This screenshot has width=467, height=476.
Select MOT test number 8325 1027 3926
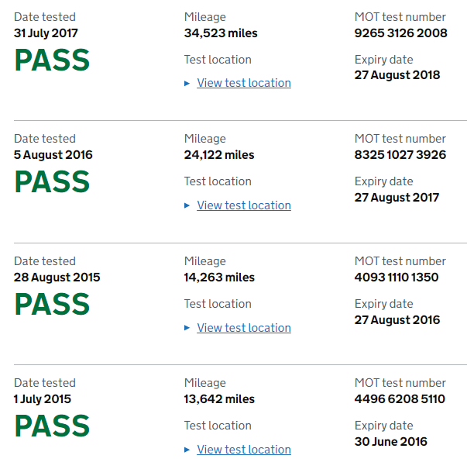[400, 155]
